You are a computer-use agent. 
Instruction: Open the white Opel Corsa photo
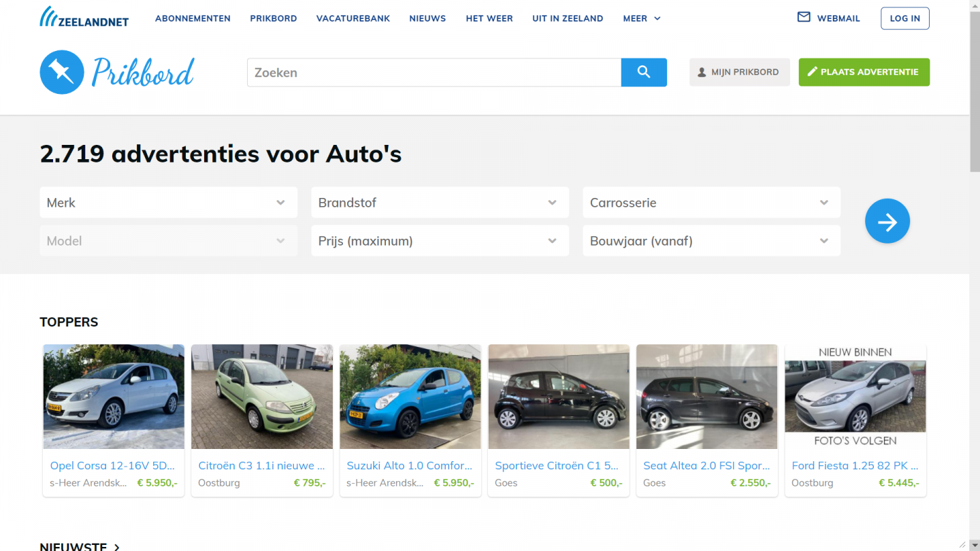coord(114,397)
